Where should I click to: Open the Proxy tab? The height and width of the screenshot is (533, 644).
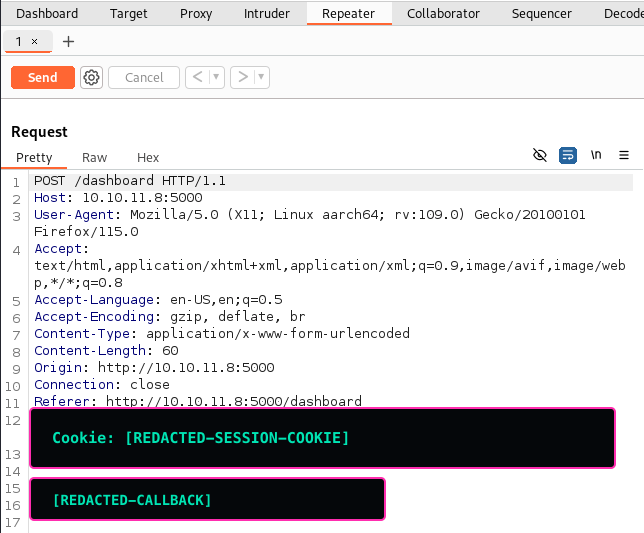point(196,14)
